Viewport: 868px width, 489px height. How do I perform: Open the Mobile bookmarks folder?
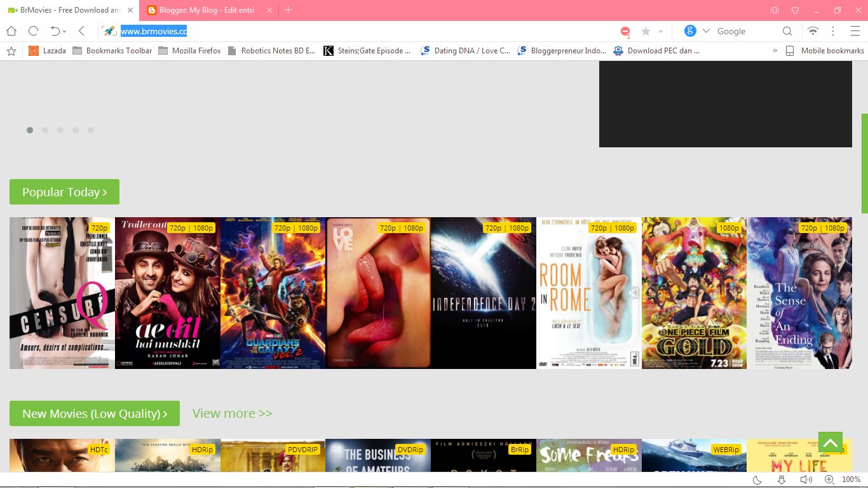click(x=825, y=51)
